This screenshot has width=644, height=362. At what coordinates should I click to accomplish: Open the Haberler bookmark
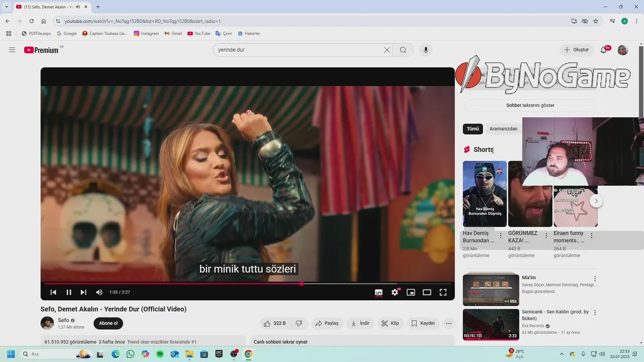click(249, 34)
